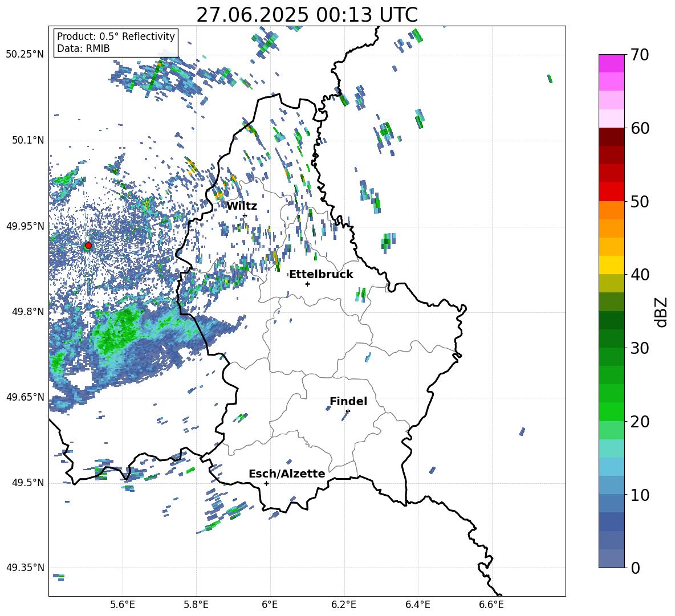The height and width of the screenshot is (616, 675).
Task: Click the 'Product: 0.5° Reflectivity' text
Action: 116,36
